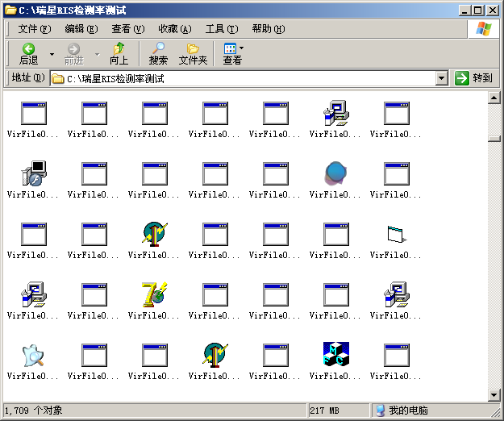Screen dimensions: 504x421
Task: Click the scrollbar down arrow
Action: tap(494, 395)
